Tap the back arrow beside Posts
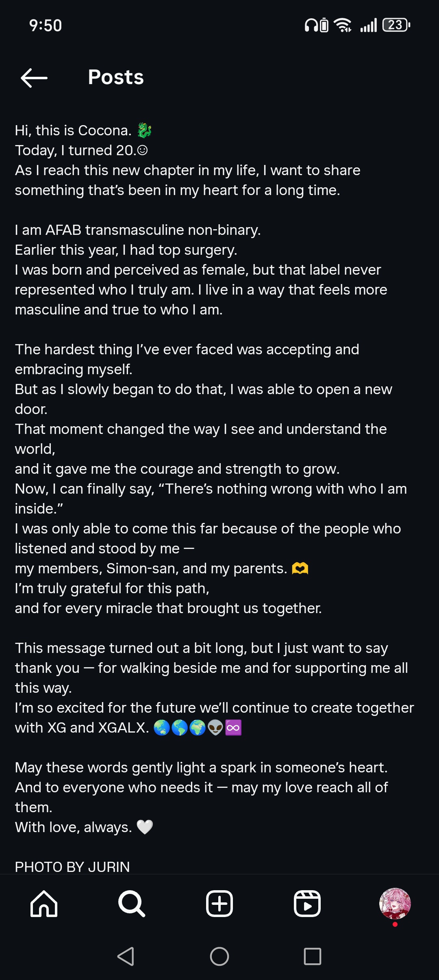The image size is (439, 980). pyautogui.click(x=34, y=78)
